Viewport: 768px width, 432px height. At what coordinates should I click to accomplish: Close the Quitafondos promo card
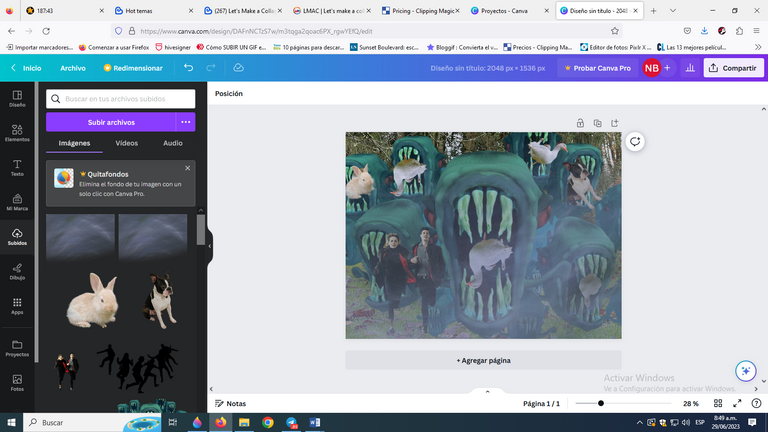(188, 168)
